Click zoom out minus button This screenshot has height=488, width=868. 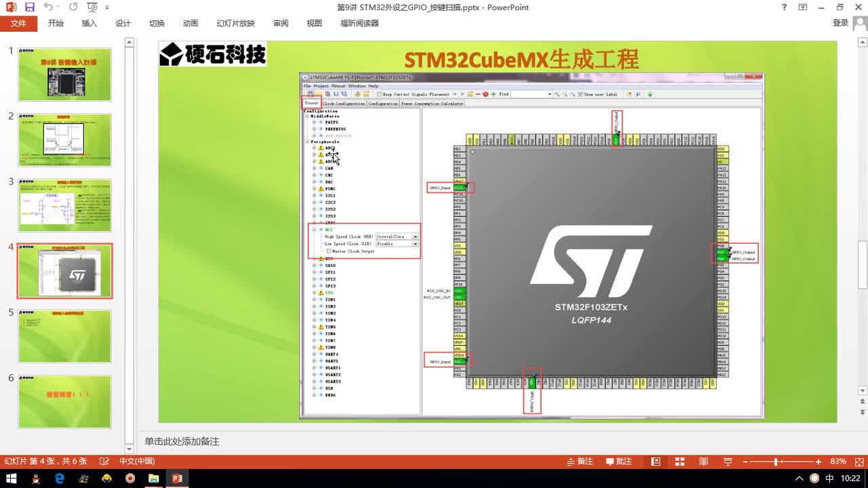(746, 462)
